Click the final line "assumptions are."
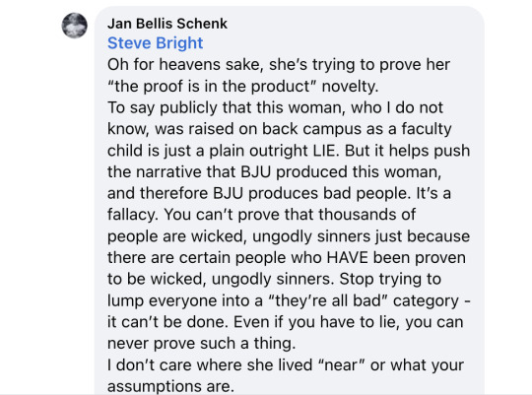The height and width of the screenshot is (395, 532). (x=170, y=386)
